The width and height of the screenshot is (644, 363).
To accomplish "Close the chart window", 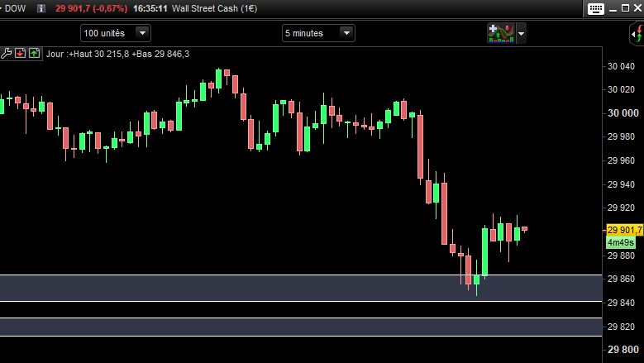I will tap(638, 8).
